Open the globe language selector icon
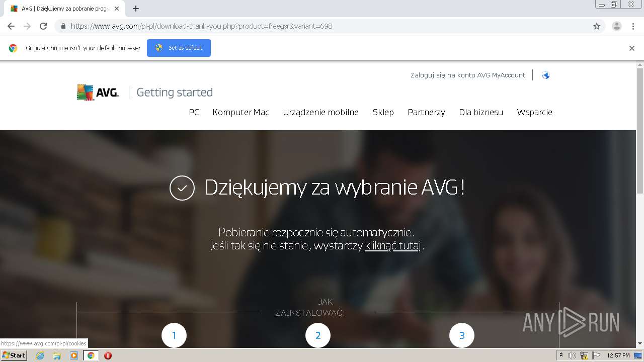Image resolution: width=644 pixels, height=362 pixels. coord(545,75)
